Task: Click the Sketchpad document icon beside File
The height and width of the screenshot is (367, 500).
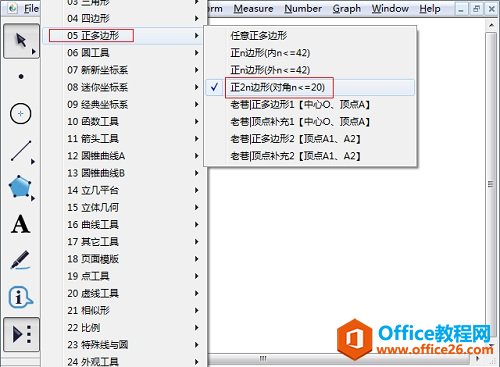Action: click(12, 8)
